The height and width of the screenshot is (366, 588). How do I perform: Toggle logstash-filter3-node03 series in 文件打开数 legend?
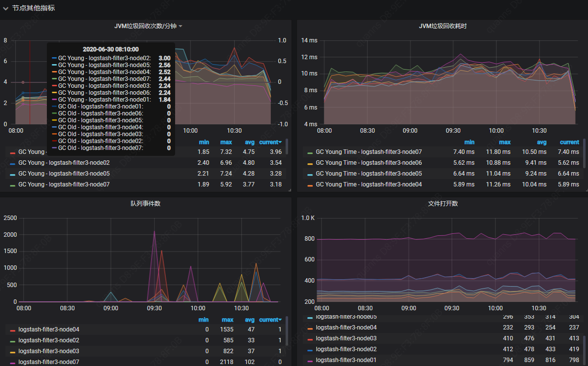click(x=346, y=338)
